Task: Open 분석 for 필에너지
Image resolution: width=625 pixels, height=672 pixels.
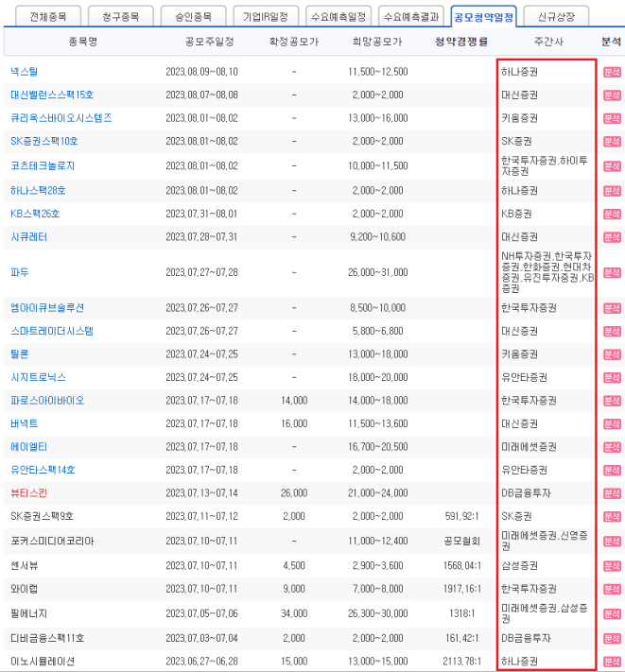Action: coord(612,613)
